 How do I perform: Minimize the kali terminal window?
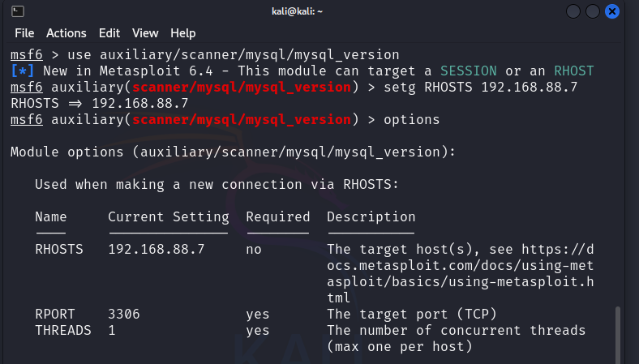tap(574, 11)
